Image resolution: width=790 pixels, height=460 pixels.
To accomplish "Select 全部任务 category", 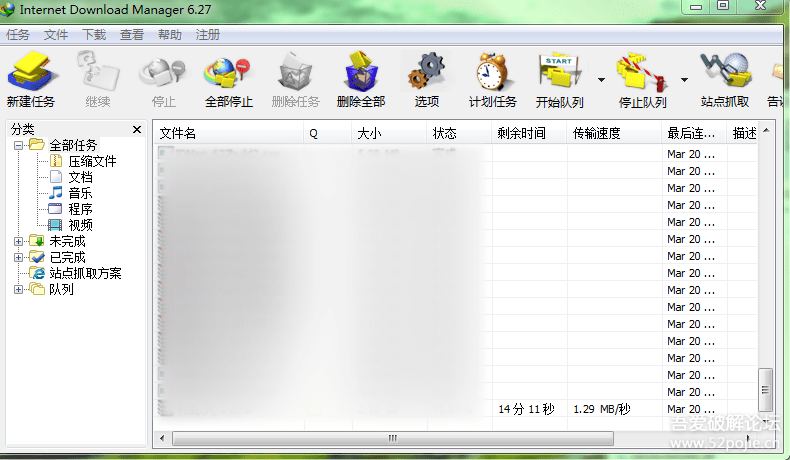I will [x=73, y=146].
